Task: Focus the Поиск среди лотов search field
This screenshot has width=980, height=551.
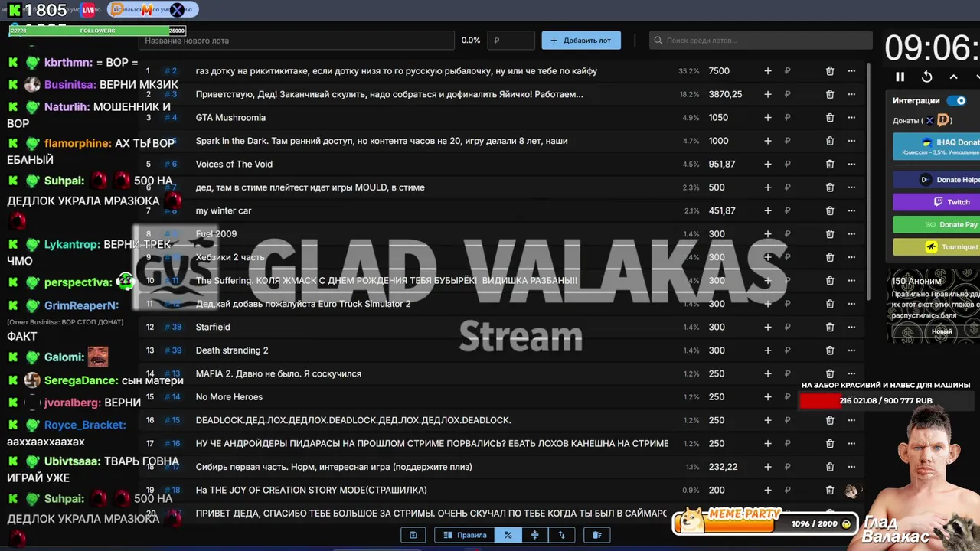Action: point(760,41)
